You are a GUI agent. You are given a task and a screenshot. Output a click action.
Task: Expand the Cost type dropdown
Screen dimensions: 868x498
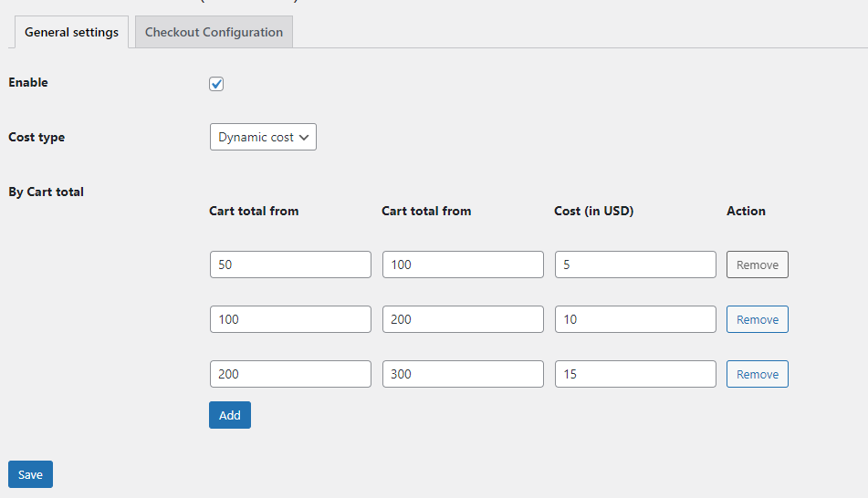263,137
